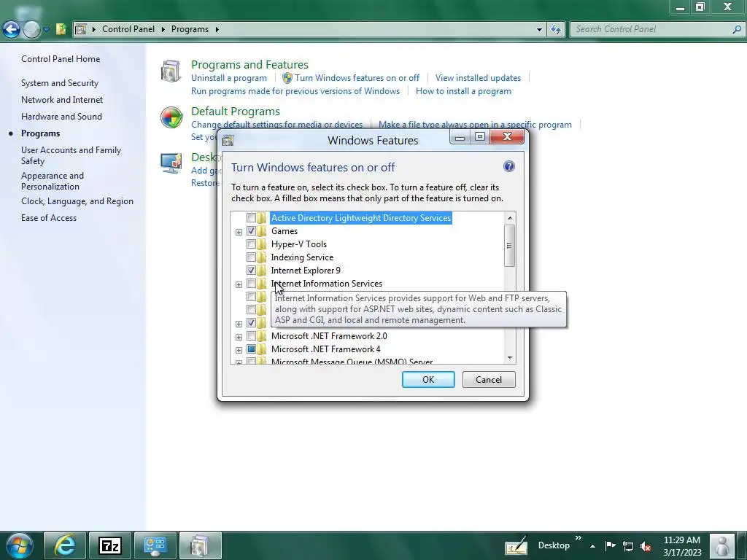Open Programs and Features heading
This screenshot has width=747, height=560.
(249, 64)
